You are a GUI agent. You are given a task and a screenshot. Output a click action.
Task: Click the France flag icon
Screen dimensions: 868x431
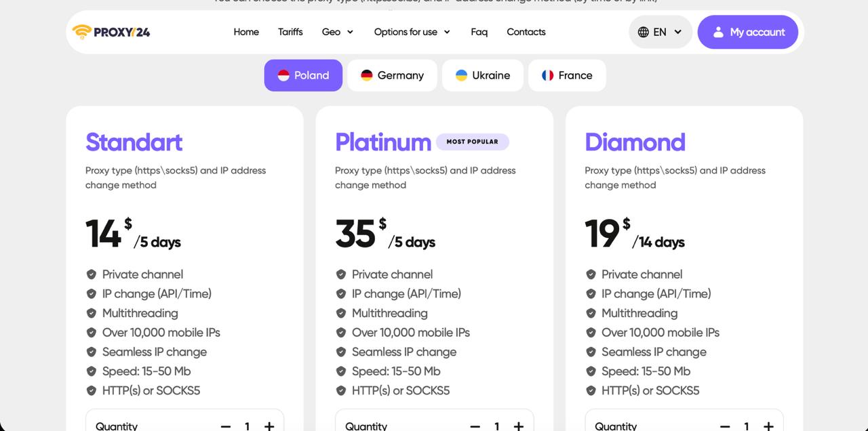coord(547,75)
